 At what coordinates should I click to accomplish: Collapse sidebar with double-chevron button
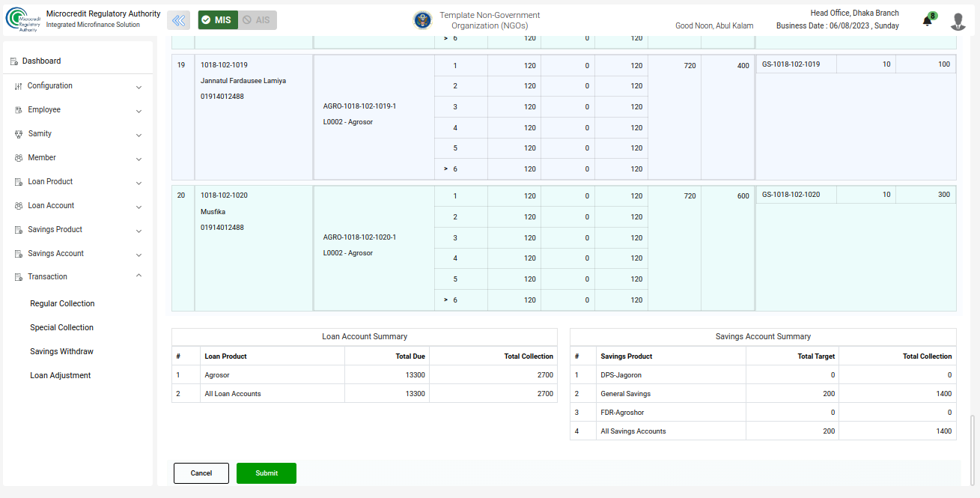pos(178,20)
